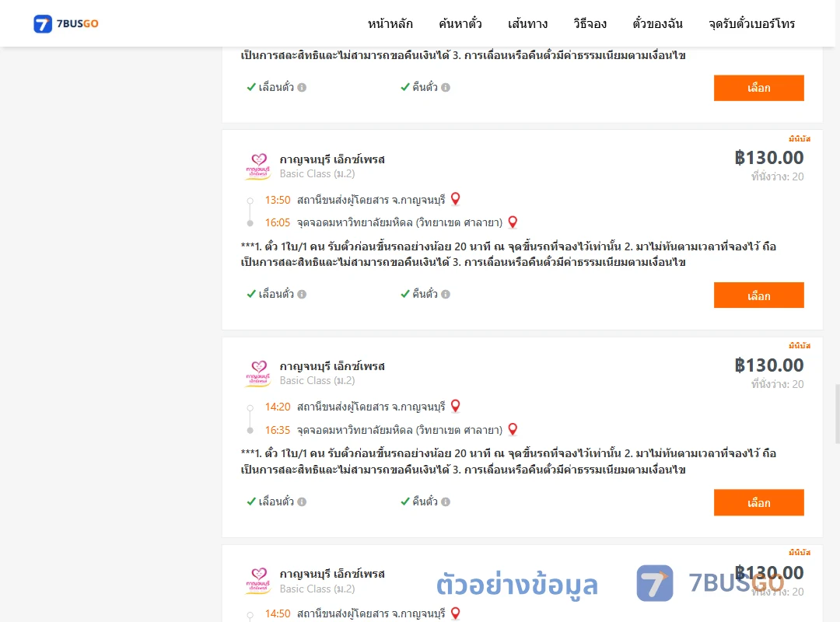Click green check next to เลื่อนตั๋ว for 13:50 trip
Viewport: 840px width, 622px height.
(x=250, y=294)
